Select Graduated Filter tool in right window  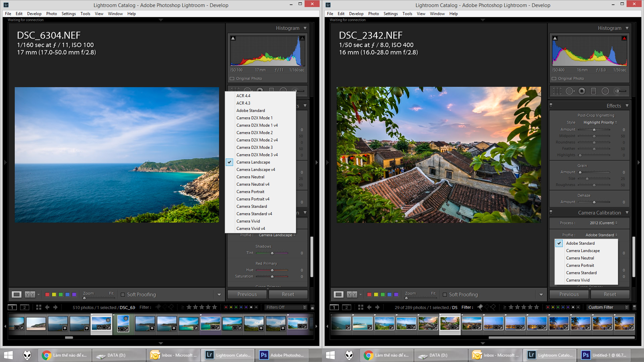593,91
